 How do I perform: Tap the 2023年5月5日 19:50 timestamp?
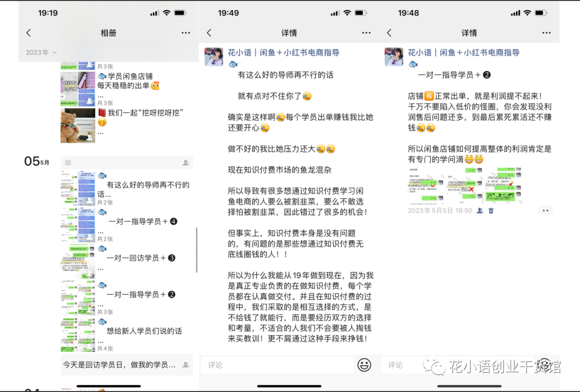(440, 210)
